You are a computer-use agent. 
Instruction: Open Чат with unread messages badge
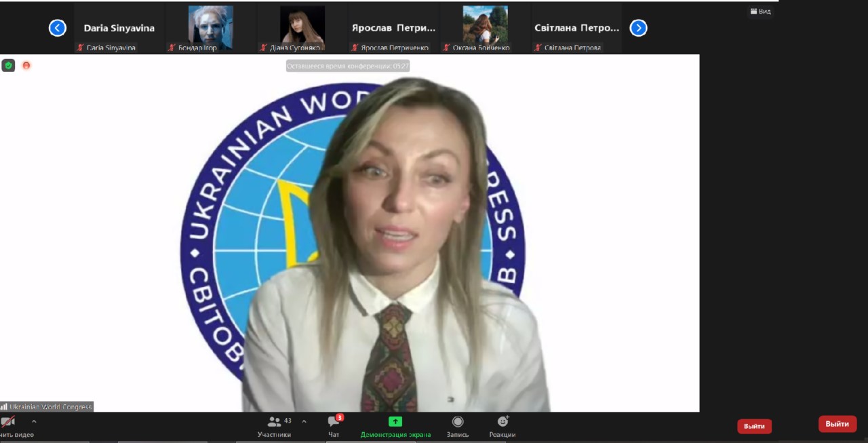pyautogui.click(x=334, y=426)
